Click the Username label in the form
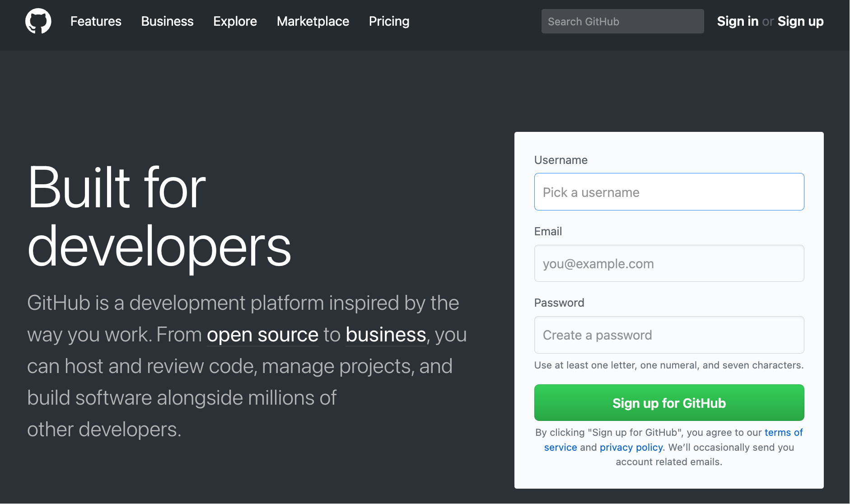Viewport: 850px width, 504px height. (x=560, y=160)
